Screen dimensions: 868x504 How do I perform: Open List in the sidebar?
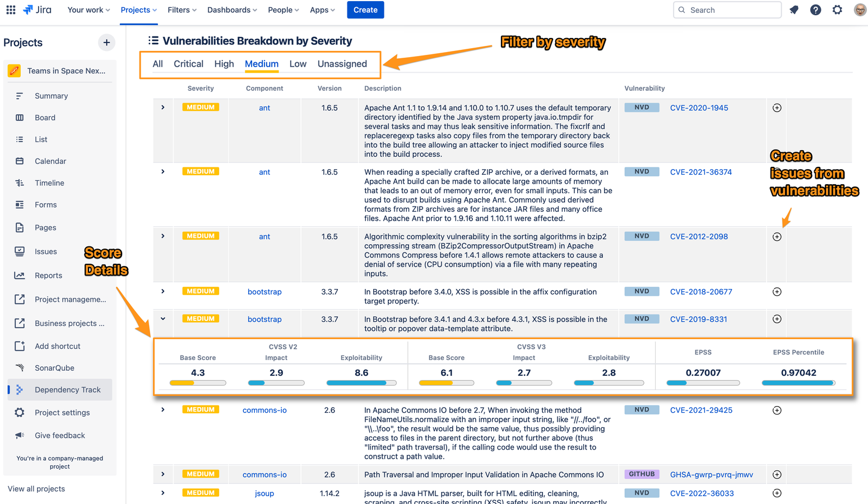coord(60,139)
